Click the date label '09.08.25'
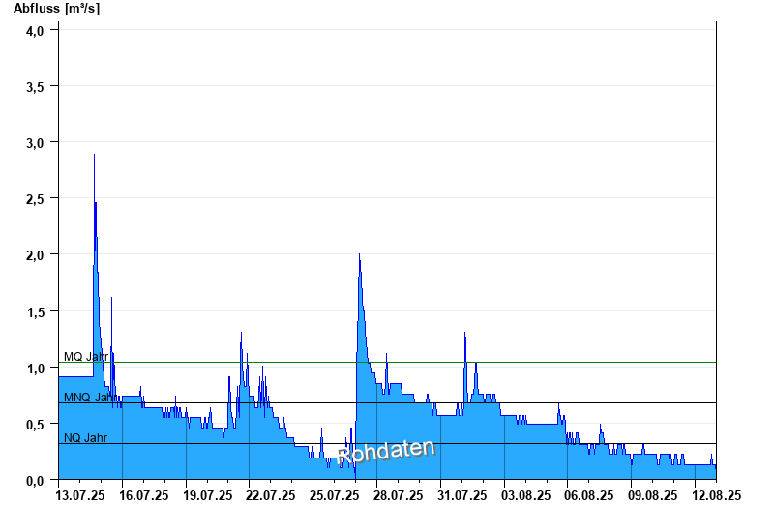The width and height of the screenshot is (774, 532). [x=652, y=495]
